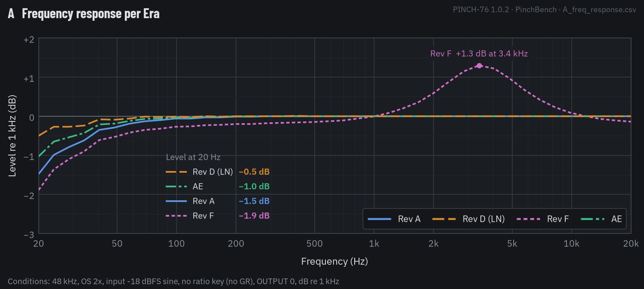
Task: Click the '50' x-axis tick label
Action: coord(117,243)
